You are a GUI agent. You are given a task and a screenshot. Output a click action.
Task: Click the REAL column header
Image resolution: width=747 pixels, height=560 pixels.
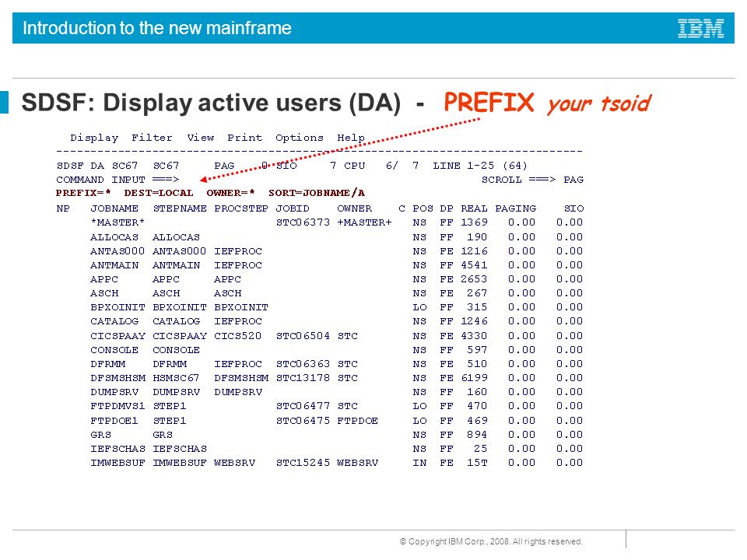click(474, 208)
